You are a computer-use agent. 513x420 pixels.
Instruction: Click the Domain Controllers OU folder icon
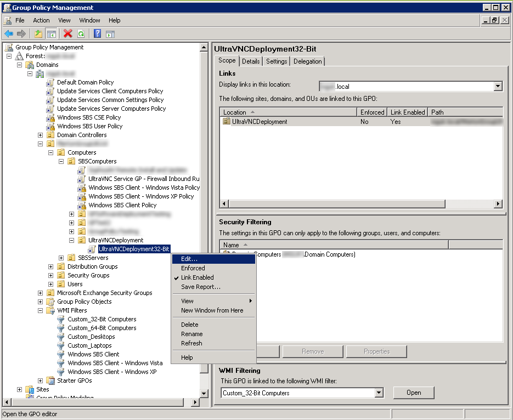[50, 135]
